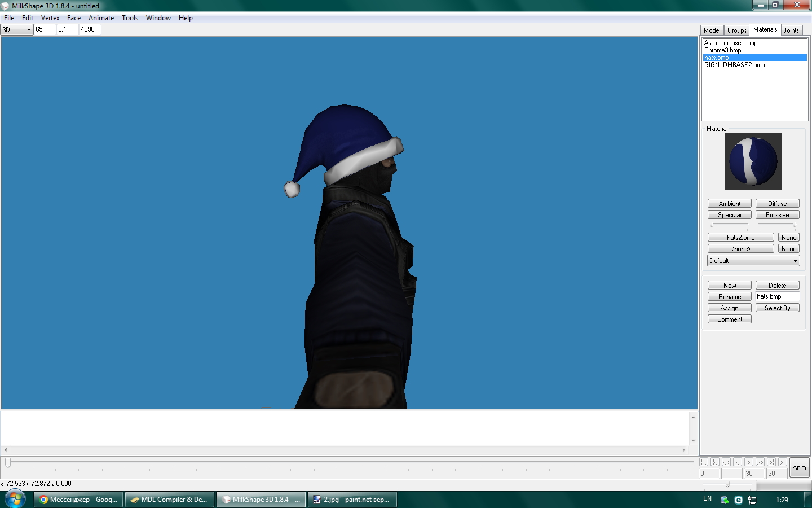This screenshot has width=812, height=508.
Task: Click the MilkShape 3D taskbar button
Action: point(261,500)
